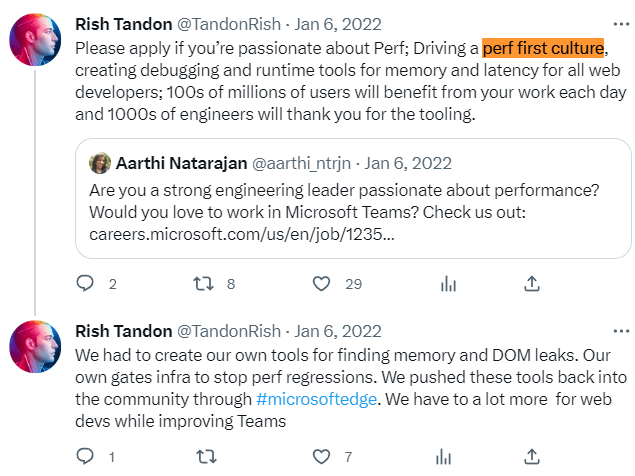Open more options on second tweet
The image size is (635, 476).
pyautogui.click(x=621, y=331)
